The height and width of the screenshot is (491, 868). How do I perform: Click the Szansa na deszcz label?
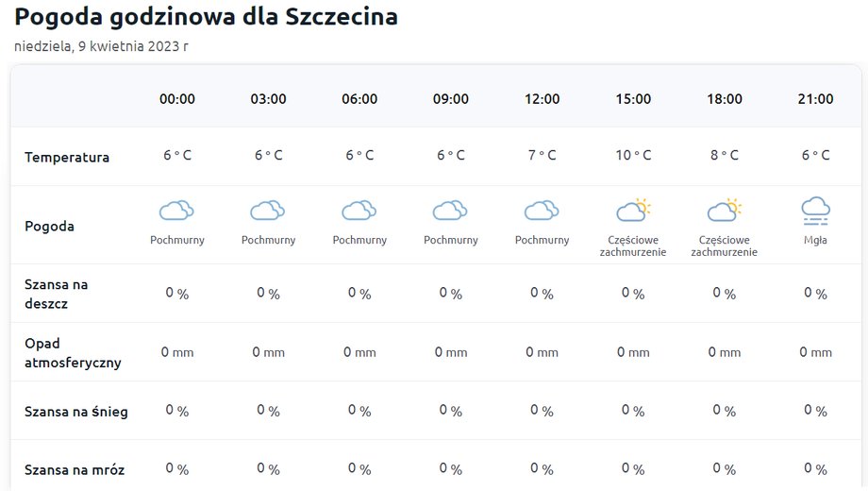tap(56, 294)
